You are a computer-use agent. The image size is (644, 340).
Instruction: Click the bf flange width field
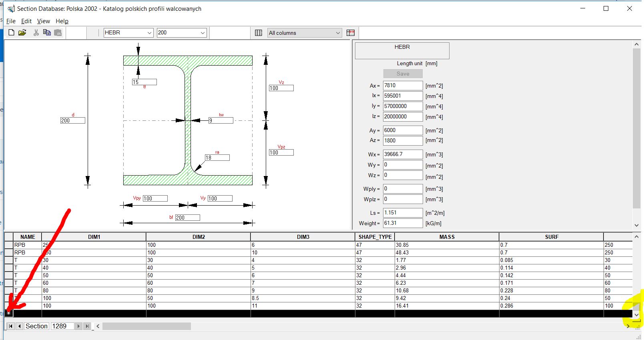187,218
